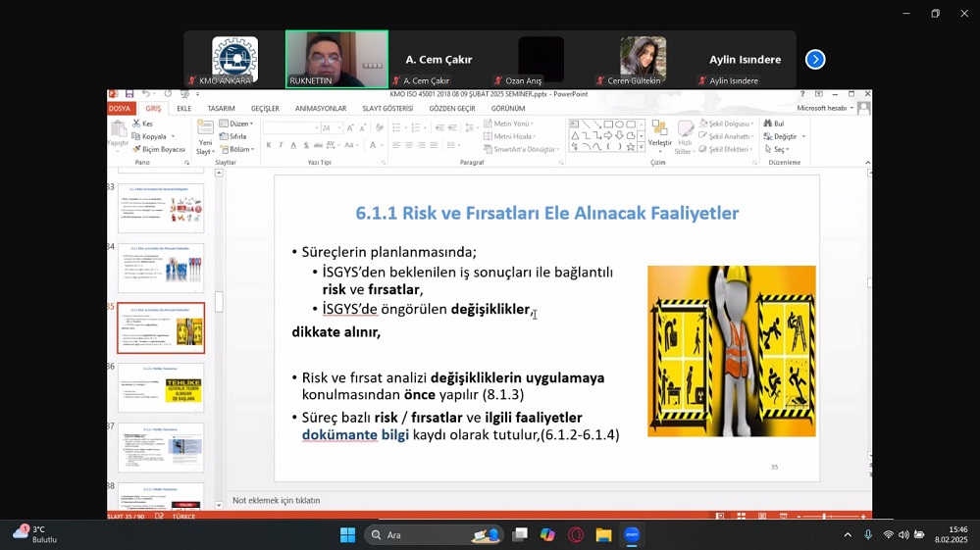Open Opera browser from taskbar

point(576,534)
